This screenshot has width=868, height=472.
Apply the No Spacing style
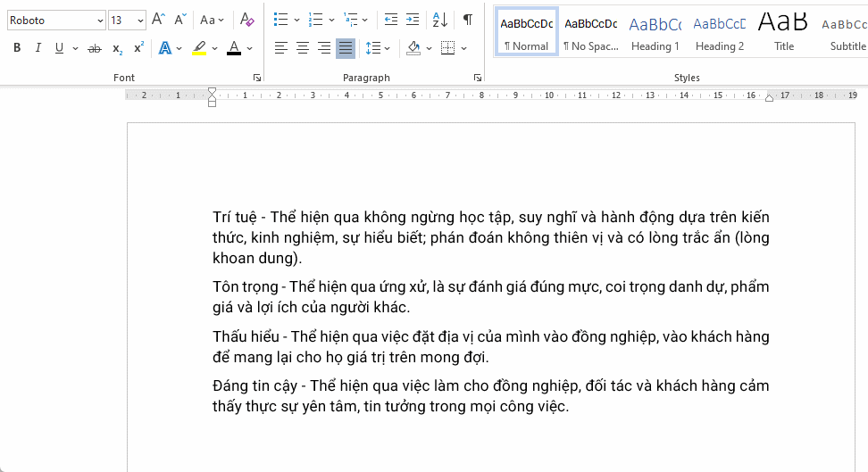[590, 31]
